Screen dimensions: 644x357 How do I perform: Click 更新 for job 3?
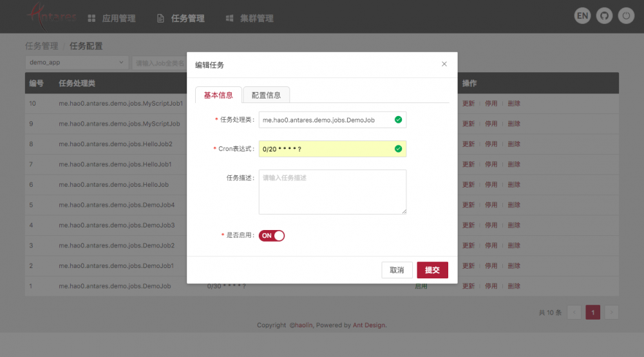(x=468, y=246)
